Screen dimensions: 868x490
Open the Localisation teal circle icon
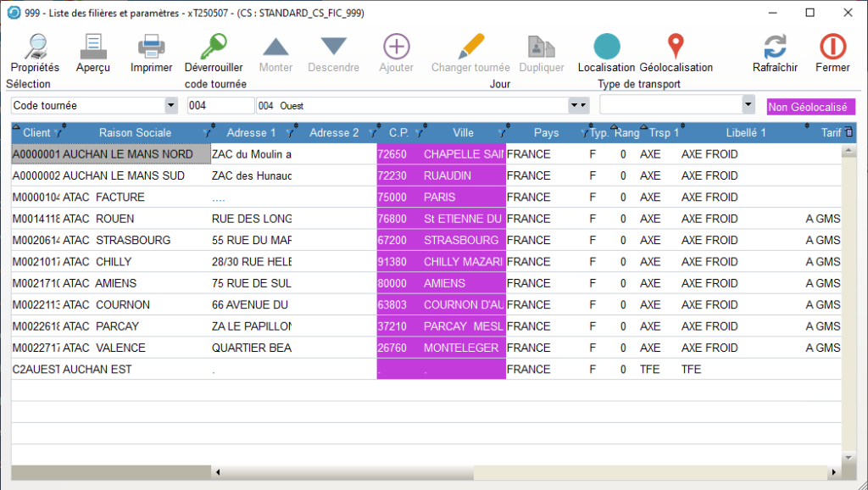[606, 47]
